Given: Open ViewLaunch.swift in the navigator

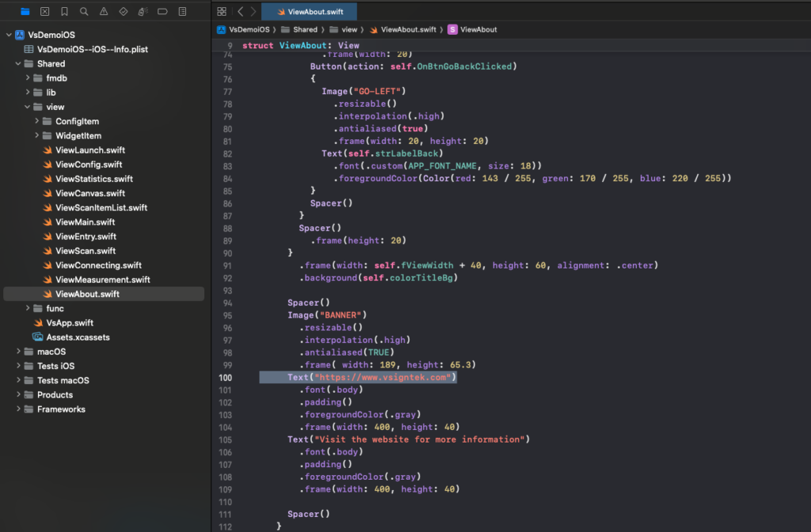Looking at the screenshot, I should point(89,150).
